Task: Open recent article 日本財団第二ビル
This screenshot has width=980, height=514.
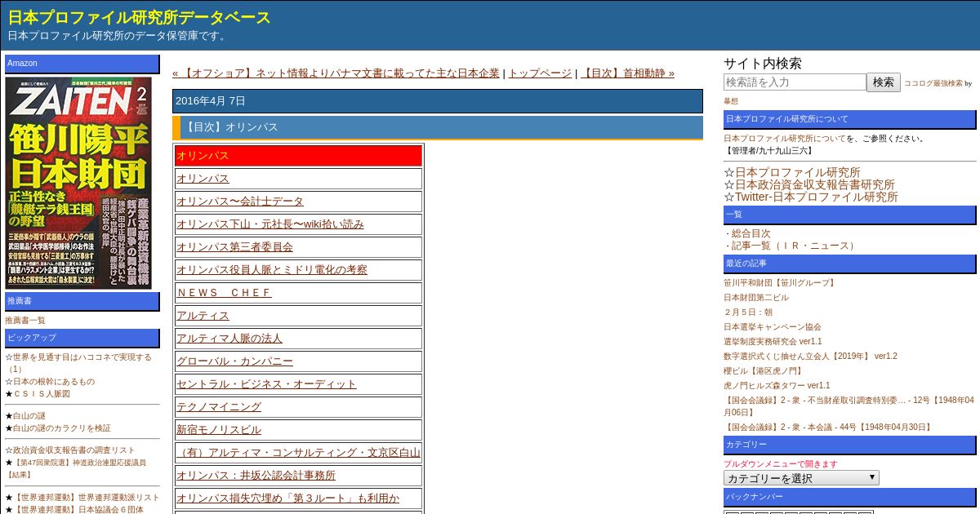Action: point(756,298)
